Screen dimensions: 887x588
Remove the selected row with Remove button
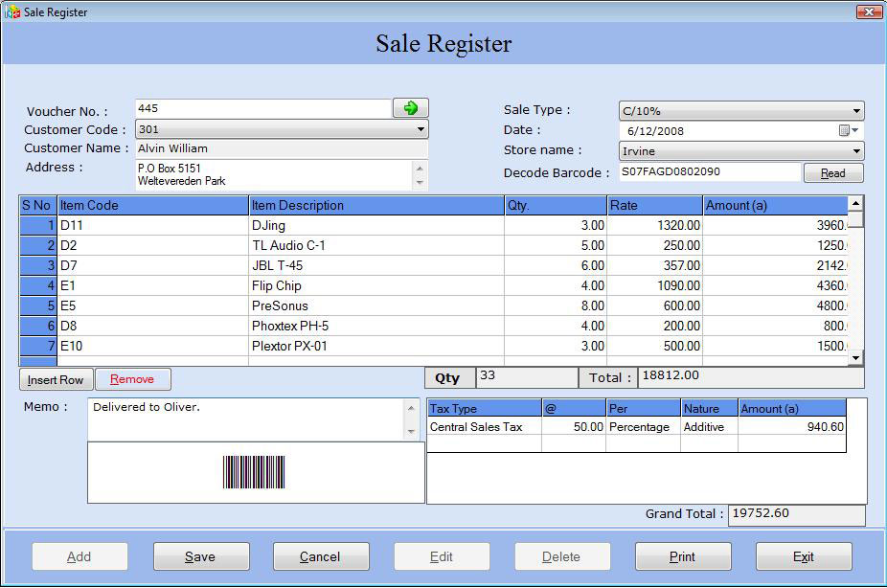132,379
